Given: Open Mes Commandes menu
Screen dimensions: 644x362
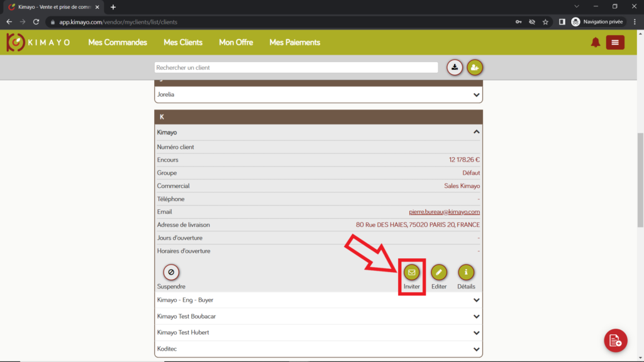Looking at the screenshot, I should pyautogui.click(x=118, y=42).
